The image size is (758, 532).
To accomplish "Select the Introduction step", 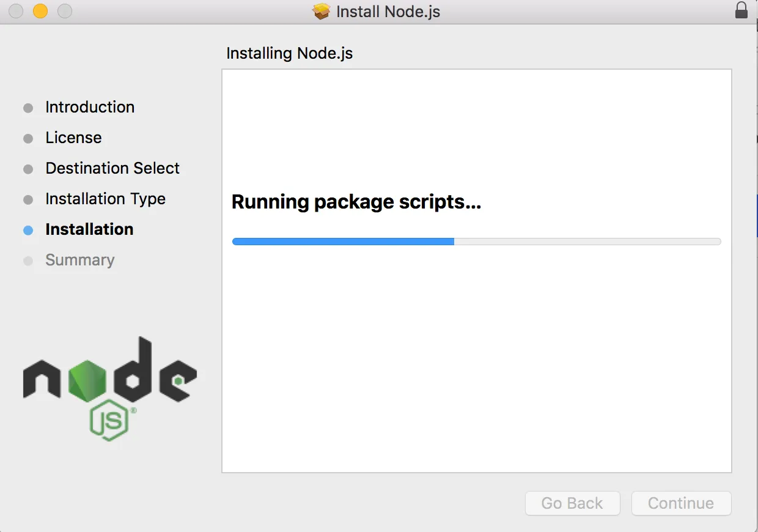I will pos(90,107).
